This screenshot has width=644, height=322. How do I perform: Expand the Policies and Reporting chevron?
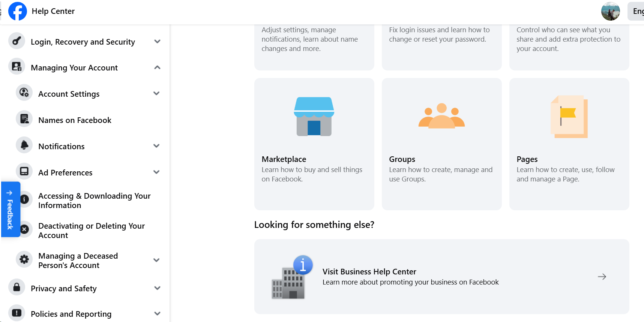click(x=157, y=313)
